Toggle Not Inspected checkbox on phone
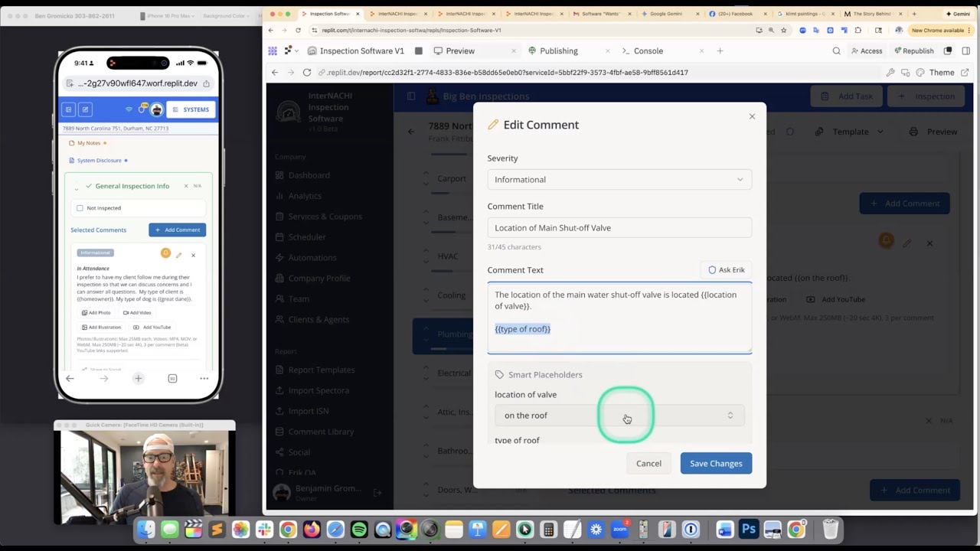This screenshot has width=980, height=551. click(80, 208)
